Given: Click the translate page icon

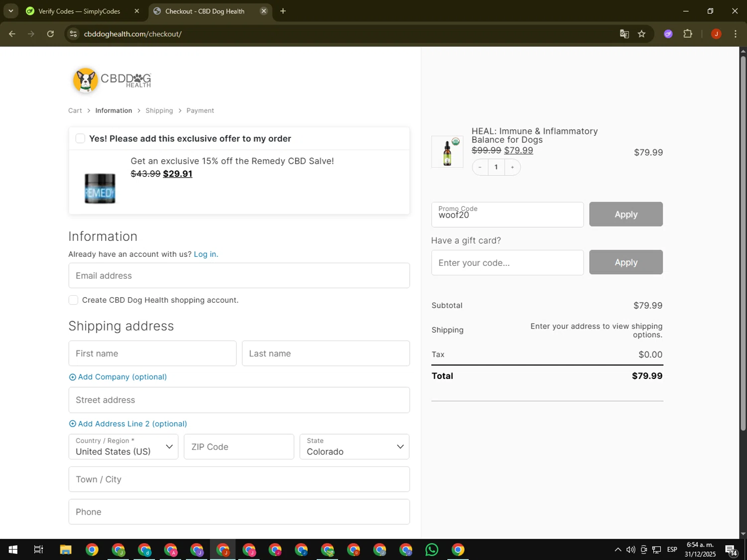Looking at the screenshot, I should (624, 34).
